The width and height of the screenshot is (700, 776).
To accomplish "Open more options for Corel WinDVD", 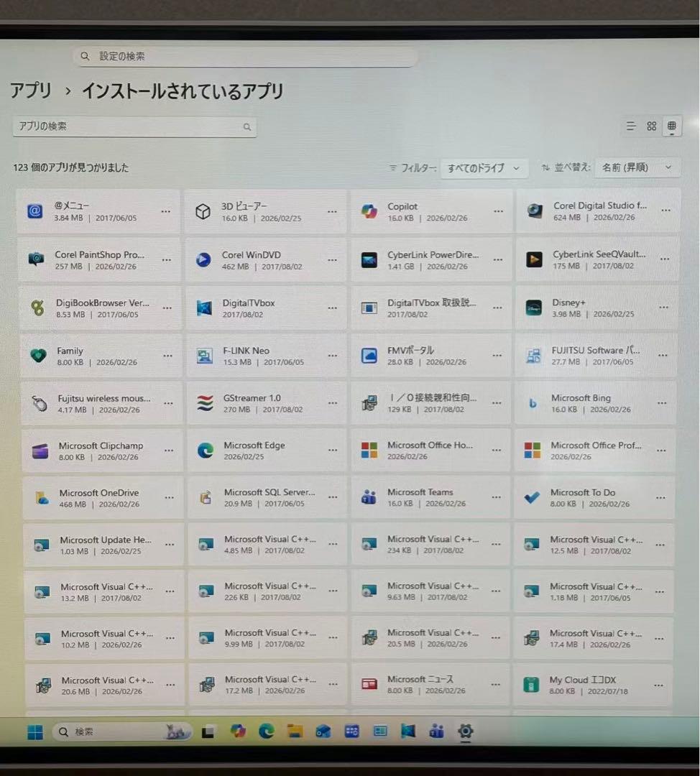I will 332,260.
